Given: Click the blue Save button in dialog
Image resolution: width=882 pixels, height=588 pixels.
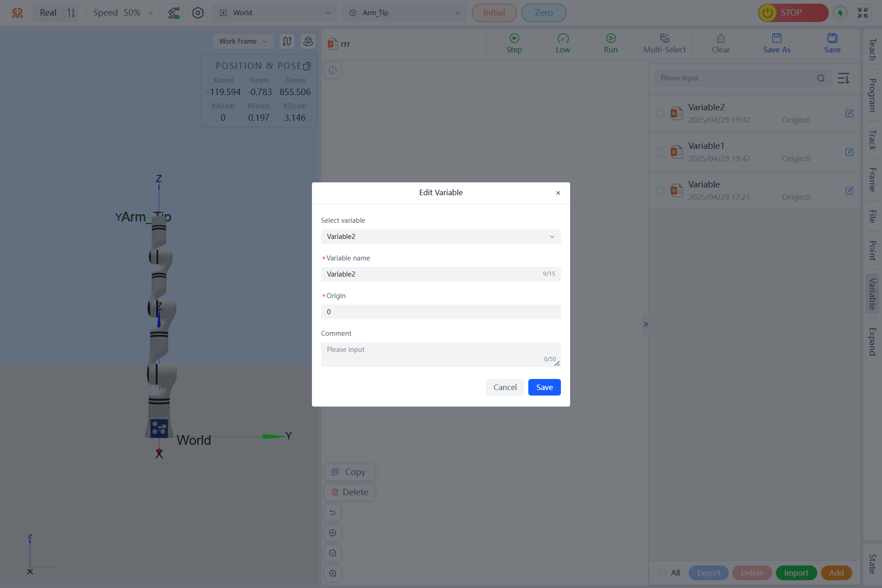Looking at the screenshot, I should coord(544,387).
